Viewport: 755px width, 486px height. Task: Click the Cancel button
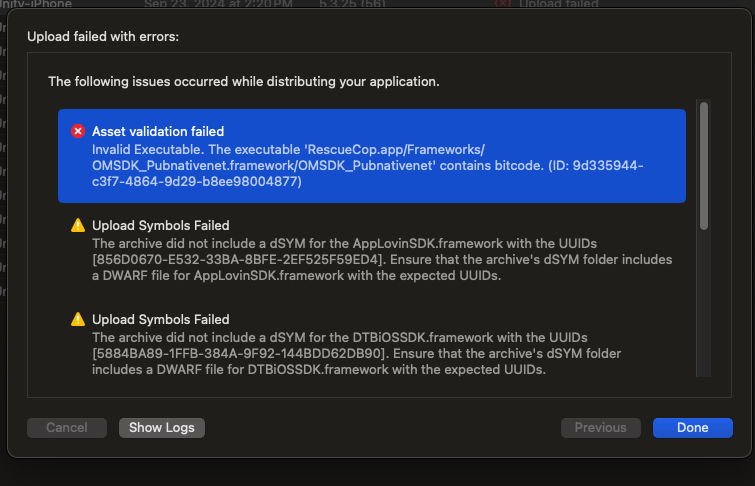click(67, 428)
